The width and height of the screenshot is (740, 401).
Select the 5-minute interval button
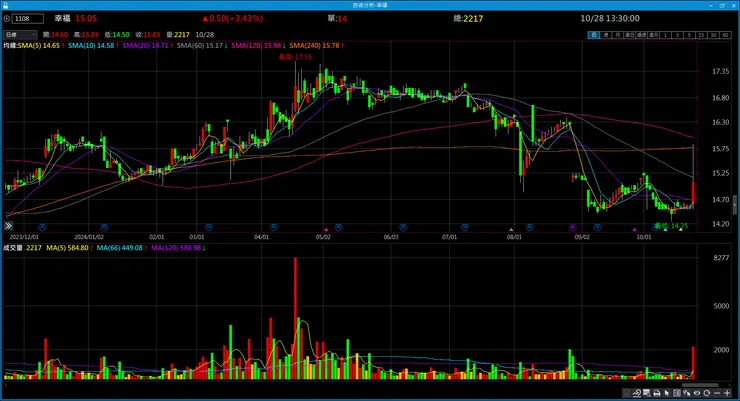689,35
